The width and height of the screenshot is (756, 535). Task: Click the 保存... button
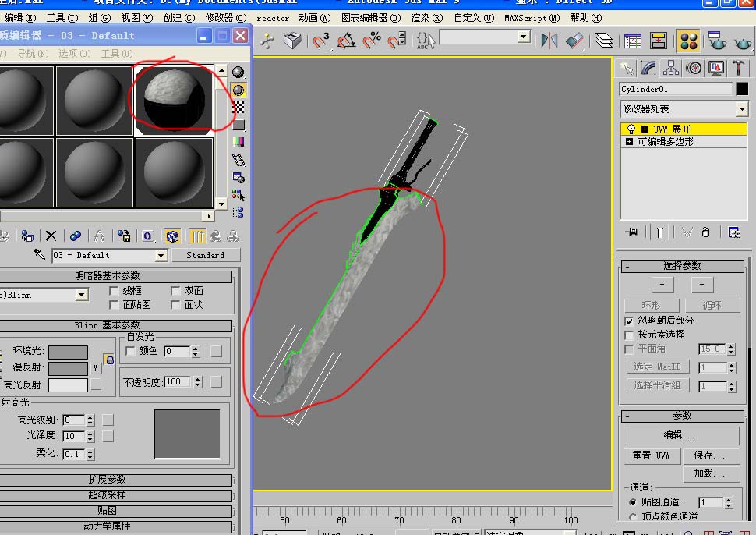click(710, 455)
